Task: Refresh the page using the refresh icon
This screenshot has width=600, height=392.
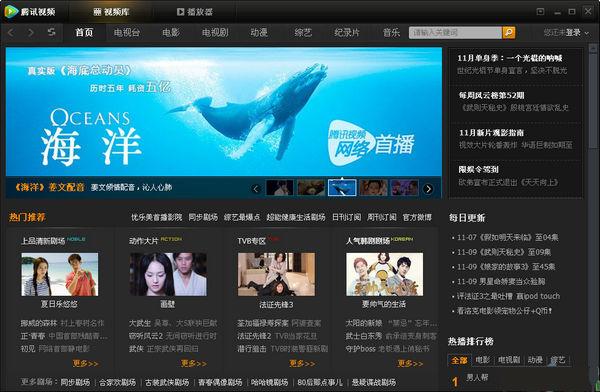Action: [51, 32]
